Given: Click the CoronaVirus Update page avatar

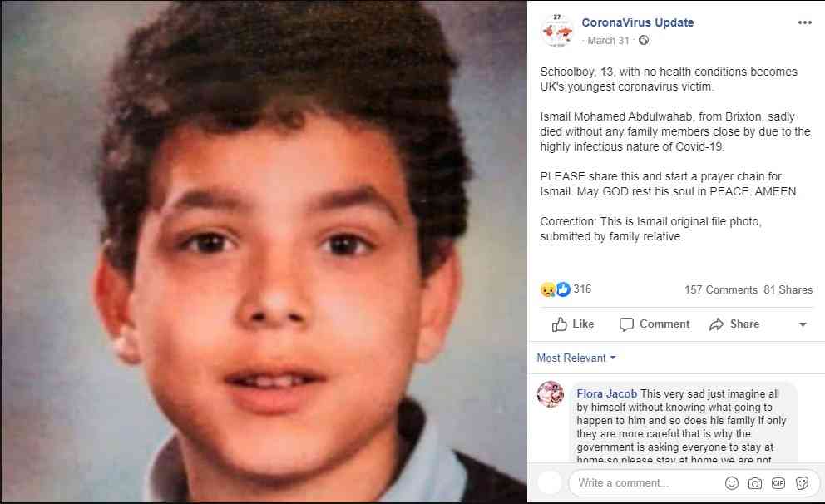Looking at the screenshot, I should tap(557, 31).
